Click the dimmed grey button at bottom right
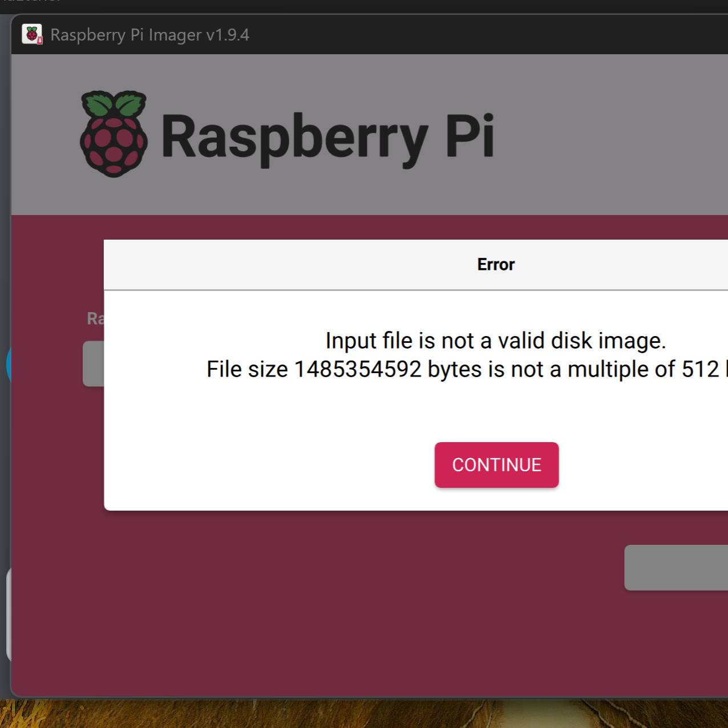 [676, 568]
